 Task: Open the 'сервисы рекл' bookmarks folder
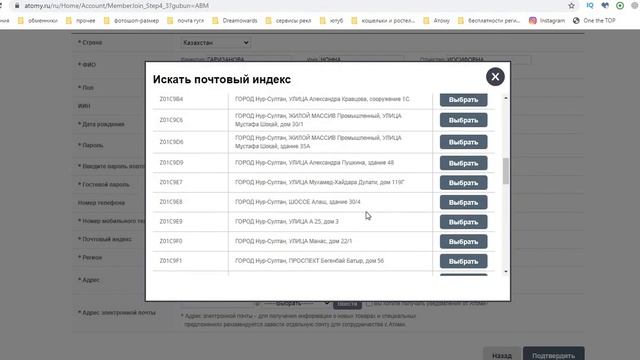coord(288,20)
